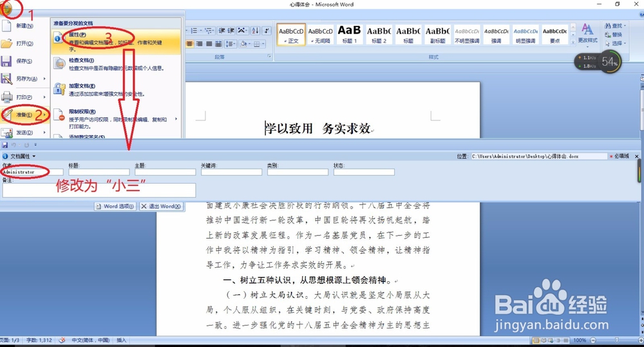
Task: Click the center alignment icon
Action: point(189,44)
